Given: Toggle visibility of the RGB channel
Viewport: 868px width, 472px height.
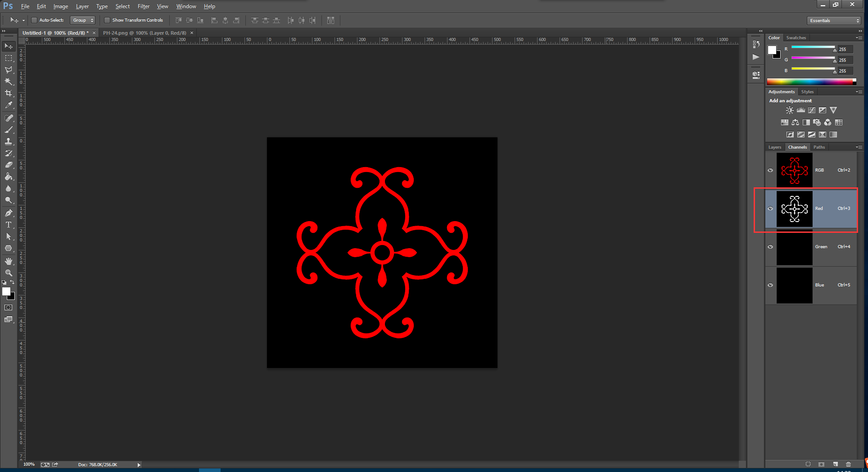Looking at the screenshot, I should 770,170.
